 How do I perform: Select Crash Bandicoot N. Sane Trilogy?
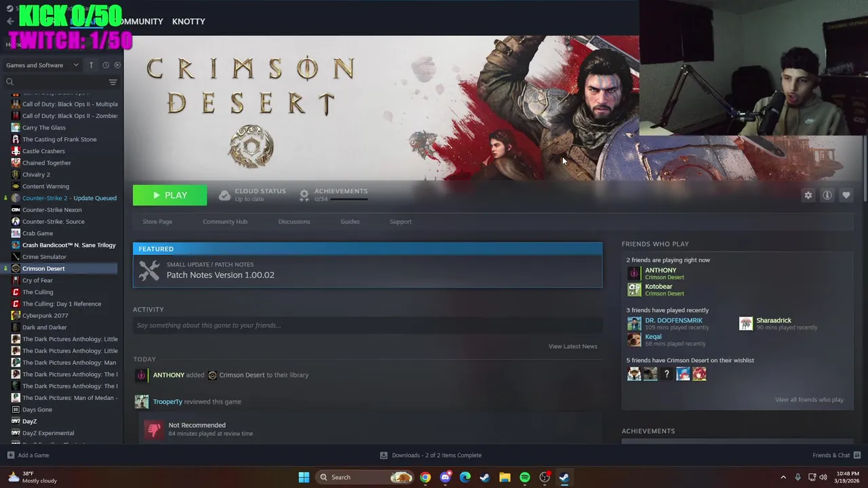[69, 245]
